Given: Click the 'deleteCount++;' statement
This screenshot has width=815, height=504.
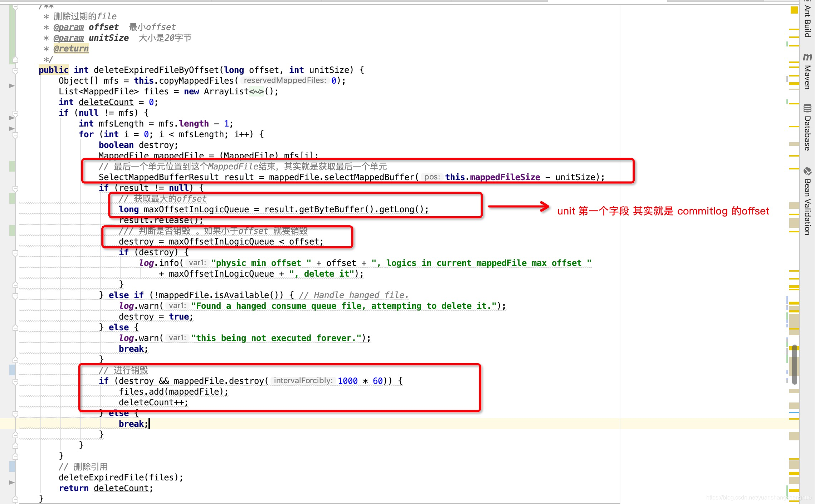Looking at the screenshot, I should (x=153, y=402).
